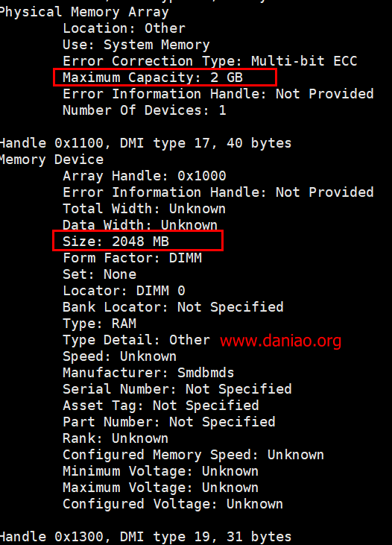Screen dimensions: 392x545
Task: Click the Manufacturer: Smdbmds text
Action: coord(148,373)
